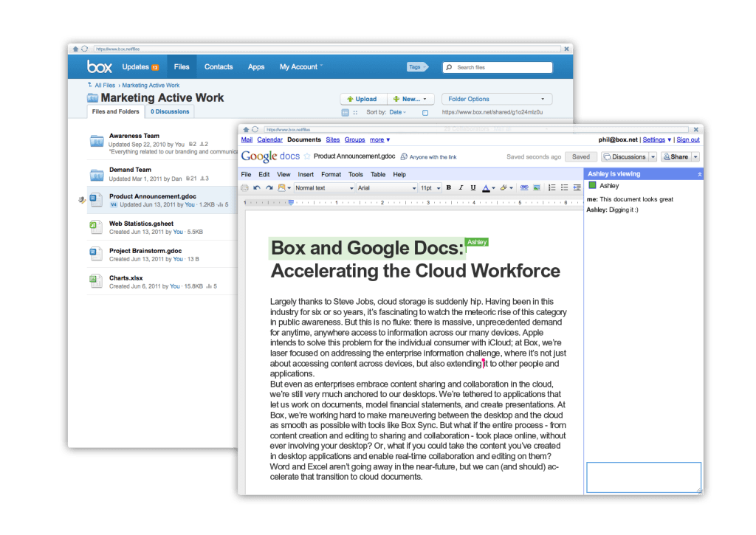Expand the paste options arrow
Viewport: 756px width, 535px height.
289,188
